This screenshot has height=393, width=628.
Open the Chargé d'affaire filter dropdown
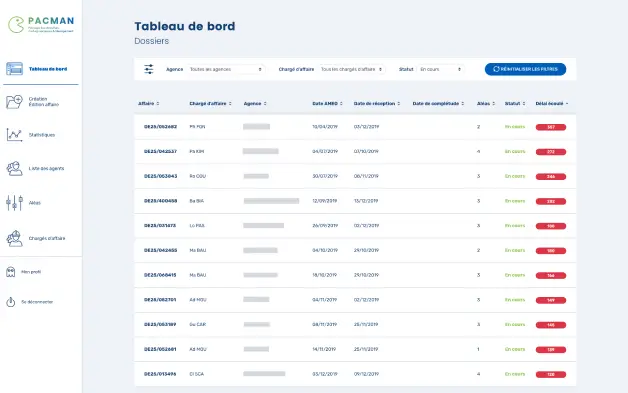coord(351,69)
